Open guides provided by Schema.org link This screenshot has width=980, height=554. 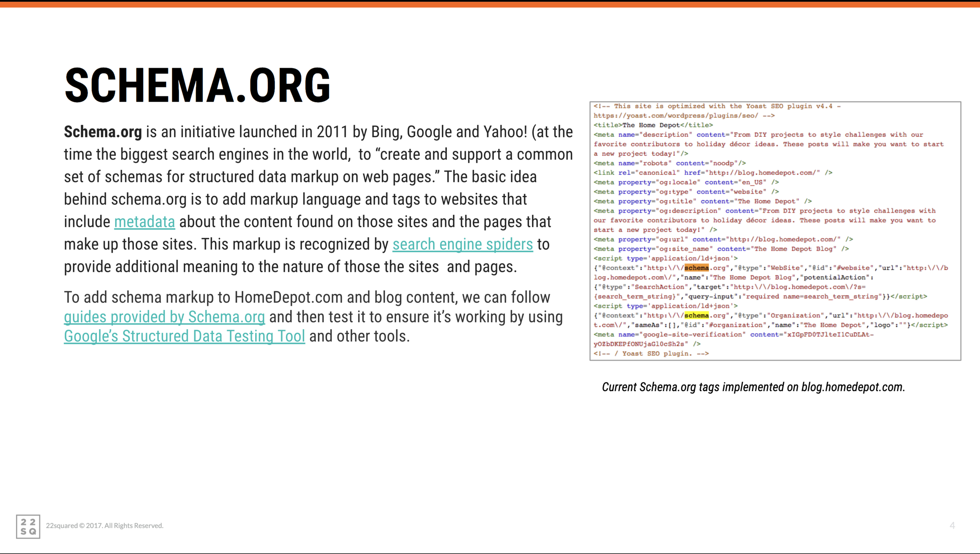click(164, 317)
